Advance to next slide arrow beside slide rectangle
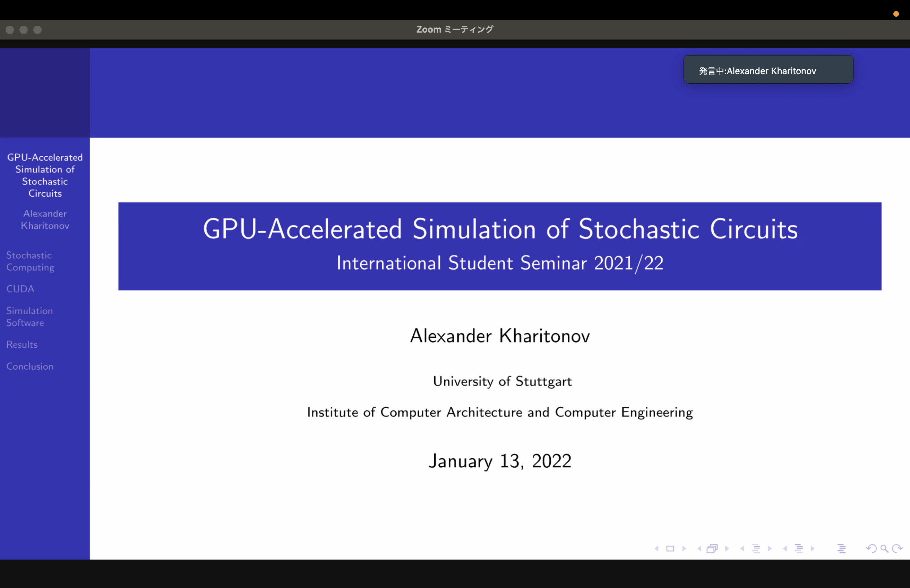This screenshot has height=588, width=910. (x=684, y=549)
